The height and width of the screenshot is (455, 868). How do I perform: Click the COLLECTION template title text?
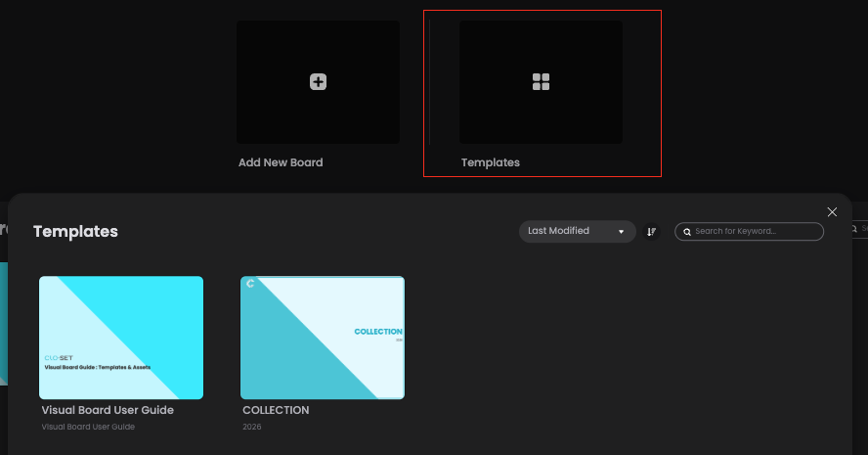point(276,410)
